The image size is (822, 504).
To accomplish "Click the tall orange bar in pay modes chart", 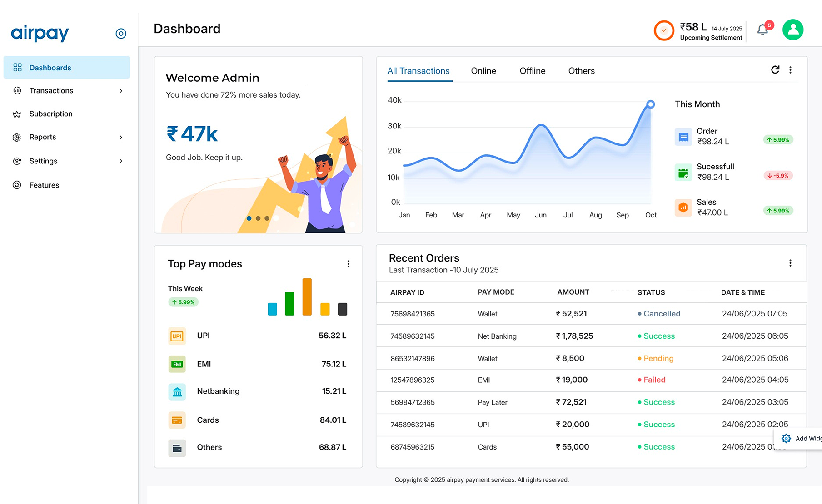I will pyautogui.click(x=307, y=297).
